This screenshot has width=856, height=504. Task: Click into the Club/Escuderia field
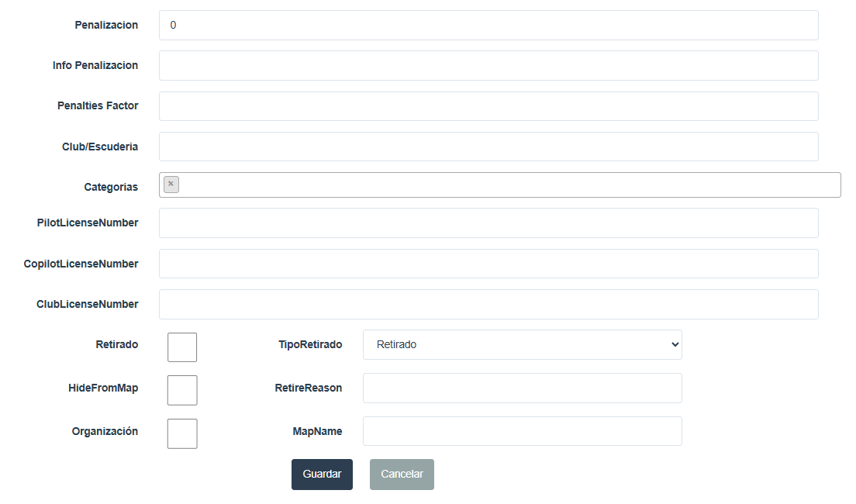point(488,147)
